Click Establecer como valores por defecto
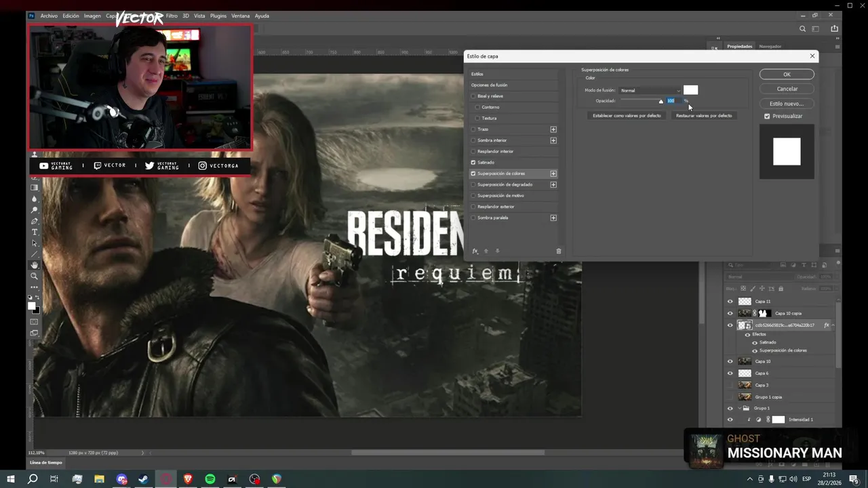 (x=627, y=116)
